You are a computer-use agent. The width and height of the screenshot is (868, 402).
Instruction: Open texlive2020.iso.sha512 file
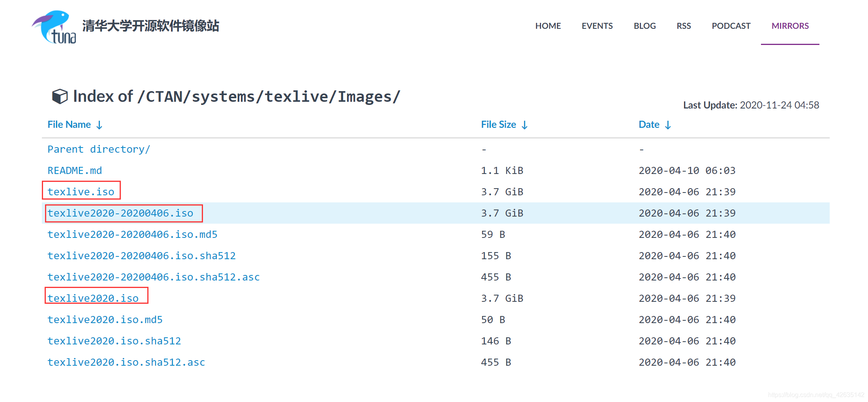[x=114, y=341]
